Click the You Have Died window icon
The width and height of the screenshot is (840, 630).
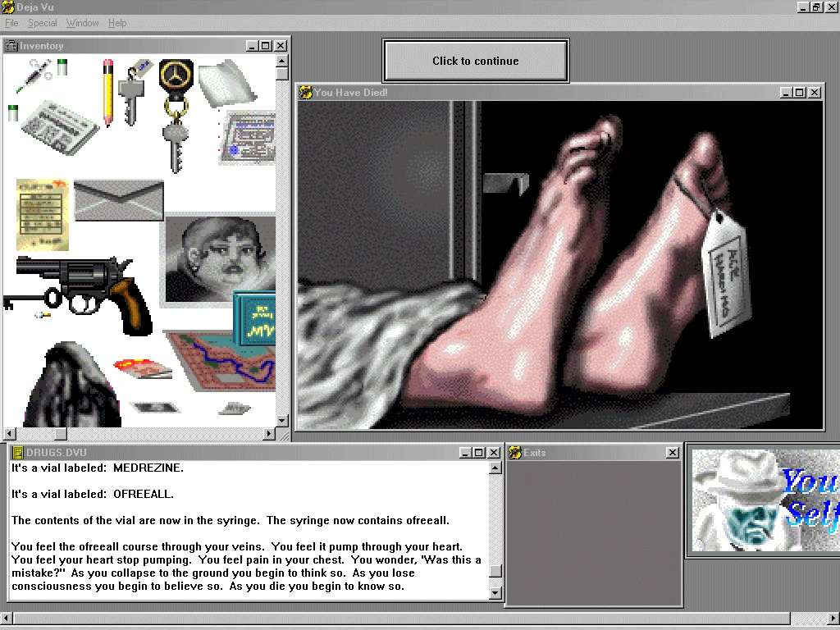(x=306, y=92)
